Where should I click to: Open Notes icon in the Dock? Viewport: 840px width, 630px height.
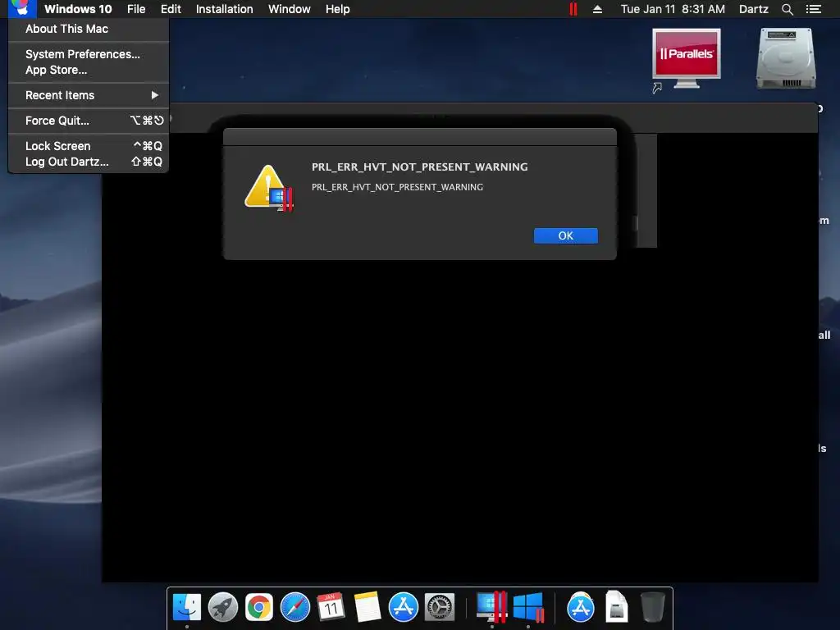click(367, 607)
